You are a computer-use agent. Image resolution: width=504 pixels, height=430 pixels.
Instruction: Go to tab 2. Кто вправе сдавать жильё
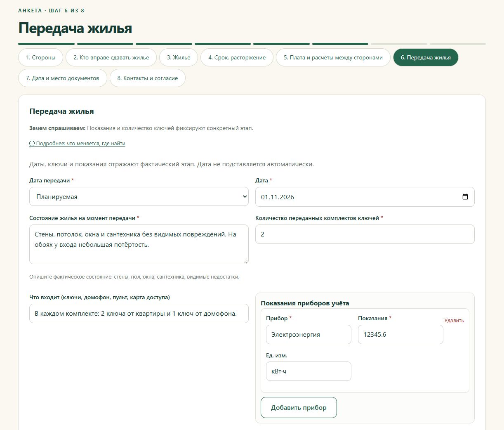pos(111,57)
